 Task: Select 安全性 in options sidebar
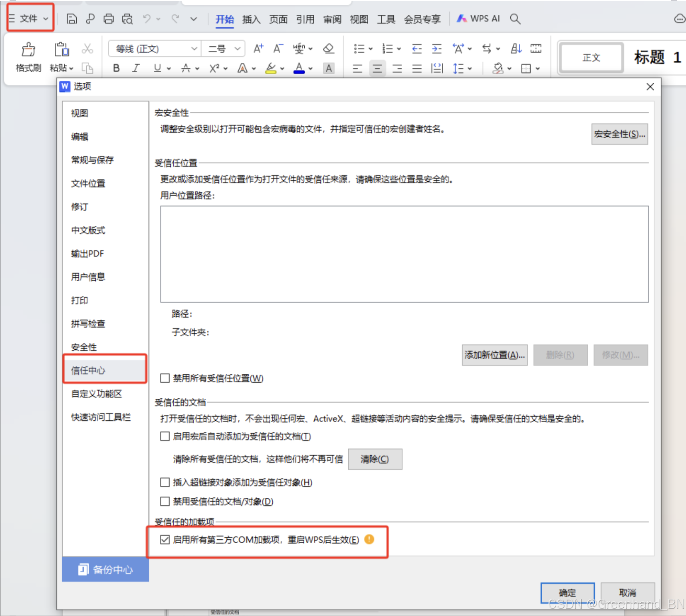pos(84,347)
